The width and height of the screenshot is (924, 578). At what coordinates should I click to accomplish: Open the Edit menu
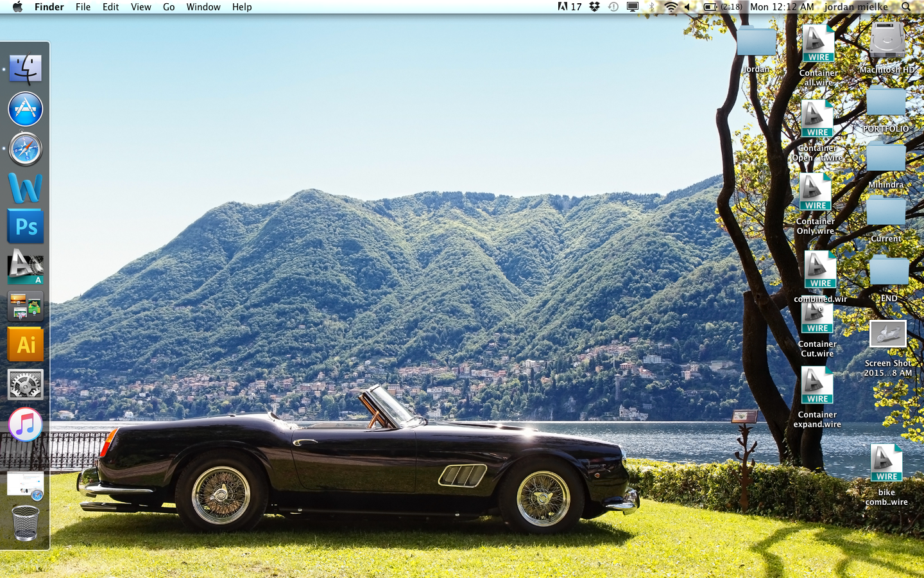pyautogui.click(x=110, y=7)
